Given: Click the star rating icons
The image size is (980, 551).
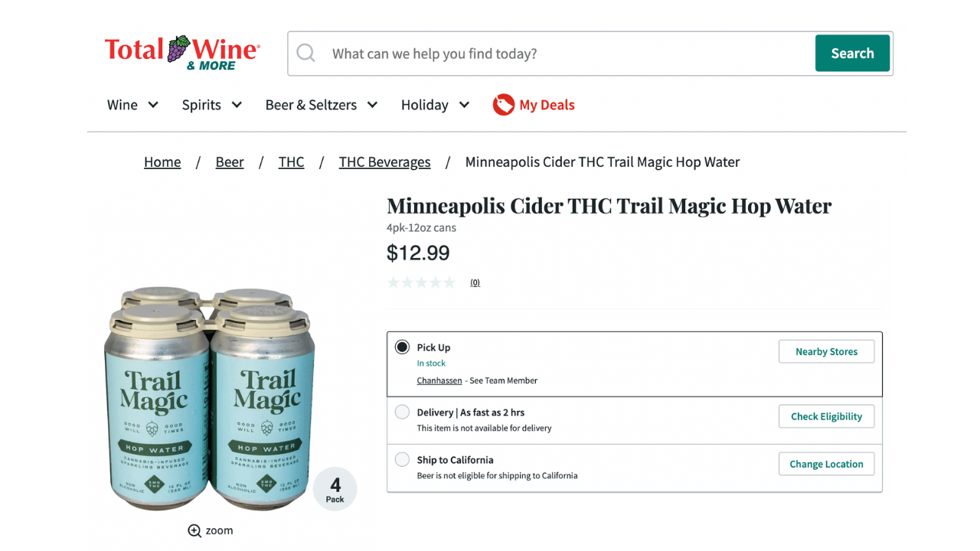Looking at the screenshot, I should [x=421, y=282].
